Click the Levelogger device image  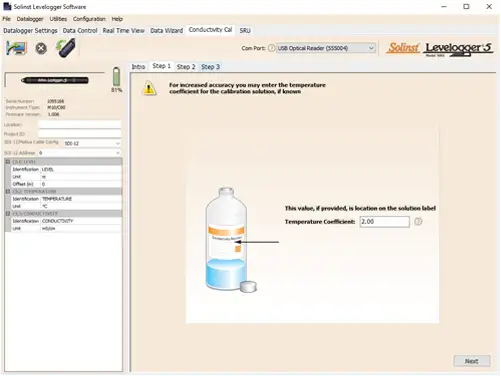[x=55, y=80]
